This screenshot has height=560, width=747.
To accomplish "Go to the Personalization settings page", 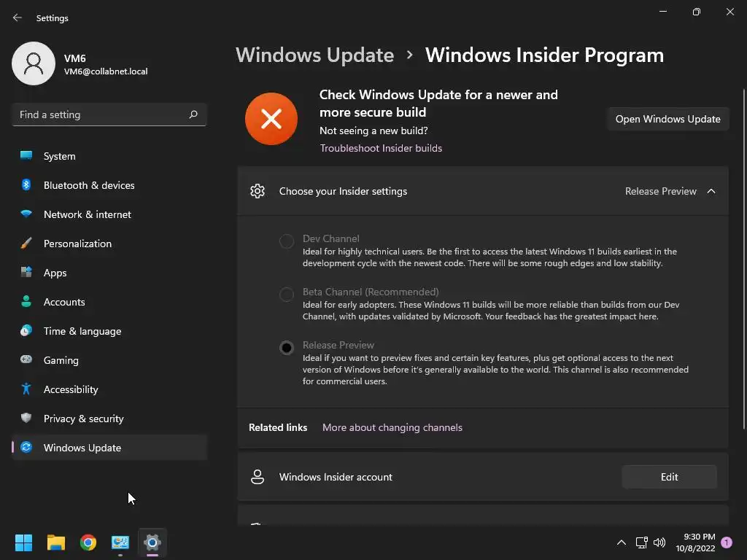I will (x=109, y=244).
